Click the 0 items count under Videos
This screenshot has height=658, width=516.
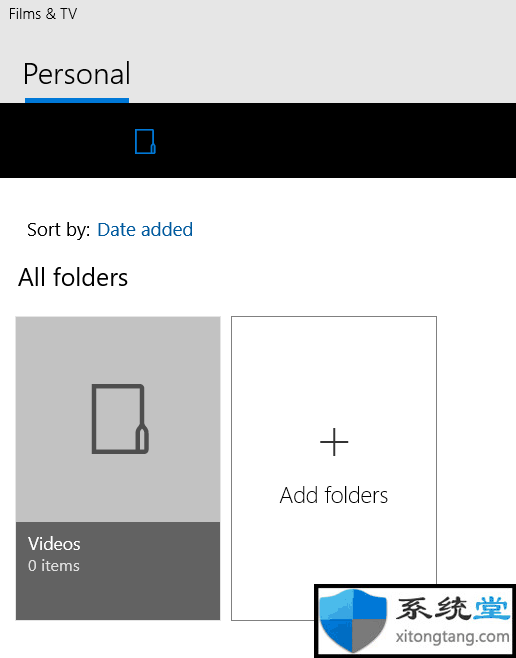[54, 566]
